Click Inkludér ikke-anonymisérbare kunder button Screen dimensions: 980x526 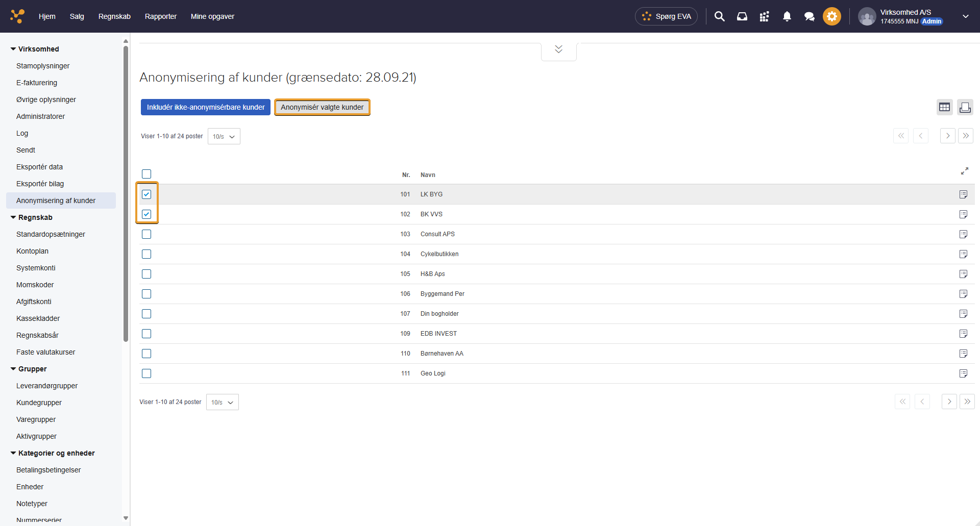click(x=206, y=107)
